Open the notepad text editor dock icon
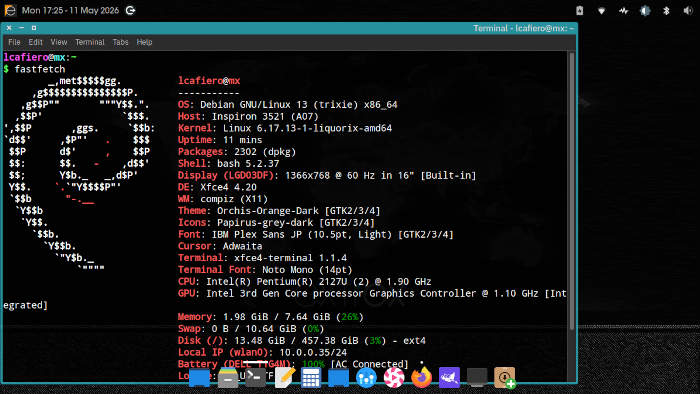Screen dimensions: 700x394 [x=285, y=378]
